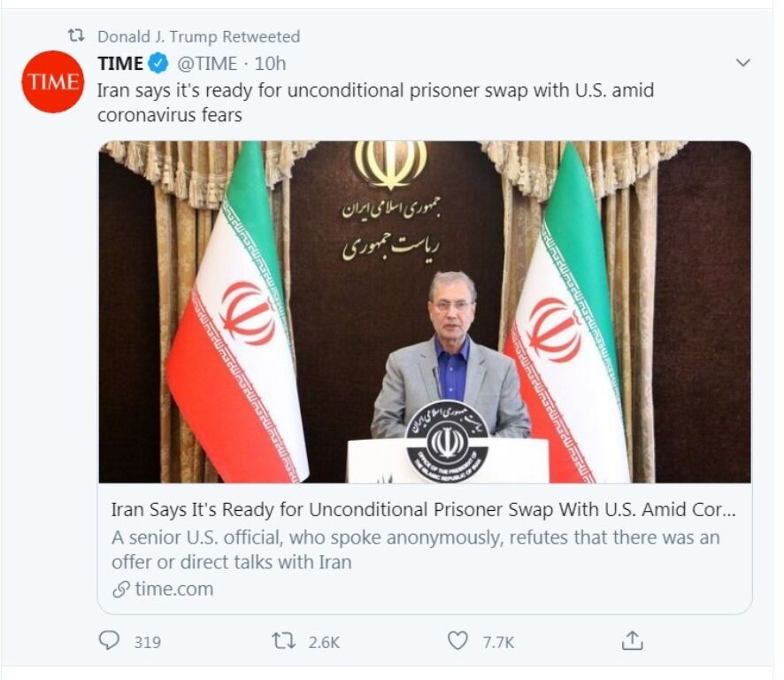
Task: Open the 10h timestamp link
Action: pyautogui.click(x=271, y=64)
